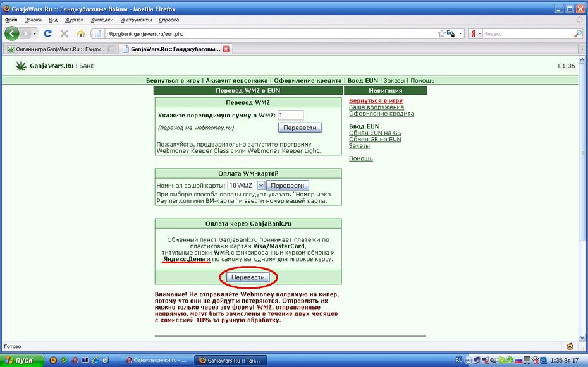The width and height of the screenshot is (588, 367).
Task: Click 'Перевести' in the Перевод WMZ box
Action: (300, 128)
